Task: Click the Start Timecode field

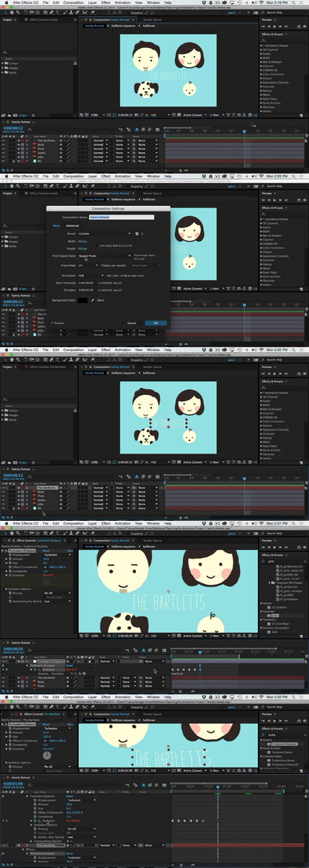Action: point(87,282)
